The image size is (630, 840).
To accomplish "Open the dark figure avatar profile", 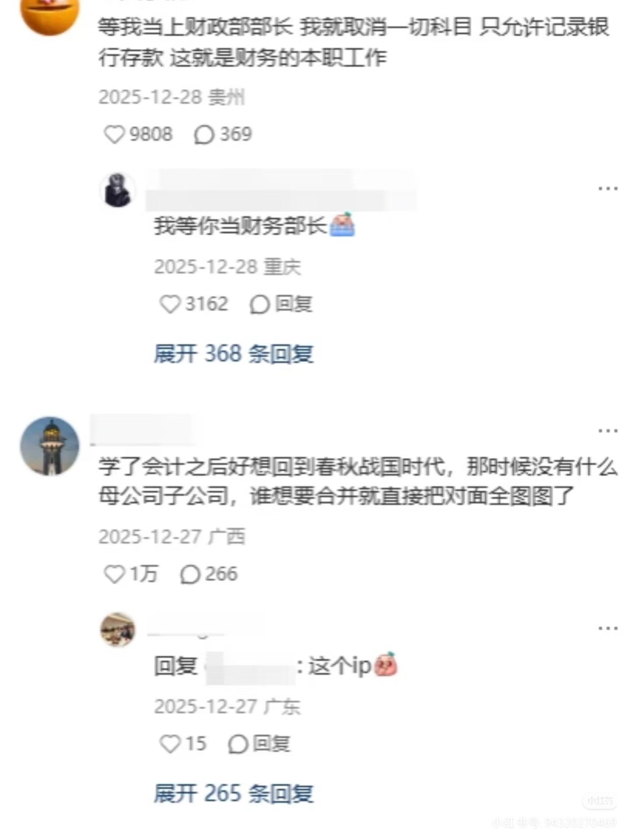I will (x=117, y=190).
